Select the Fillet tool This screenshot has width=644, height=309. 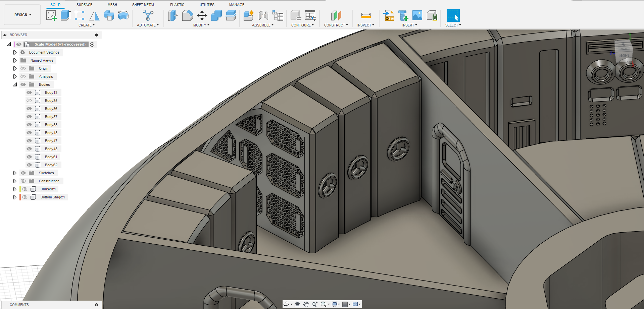coord(187,15)
